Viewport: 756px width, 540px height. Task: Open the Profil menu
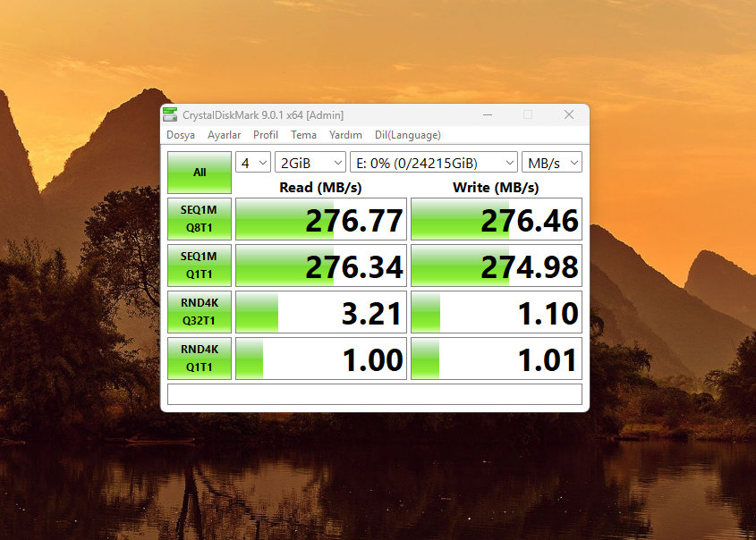point(265,135)
